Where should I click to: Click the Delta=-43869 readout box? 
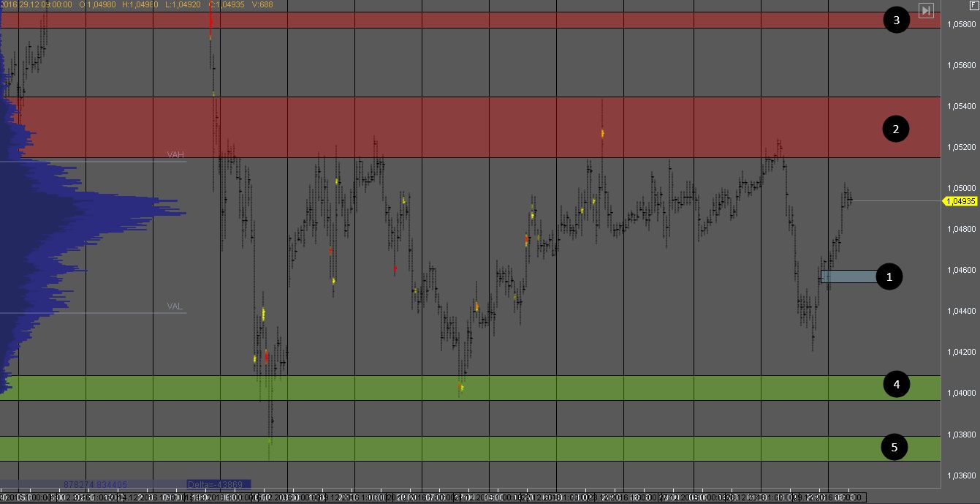[x=219, y=484]
